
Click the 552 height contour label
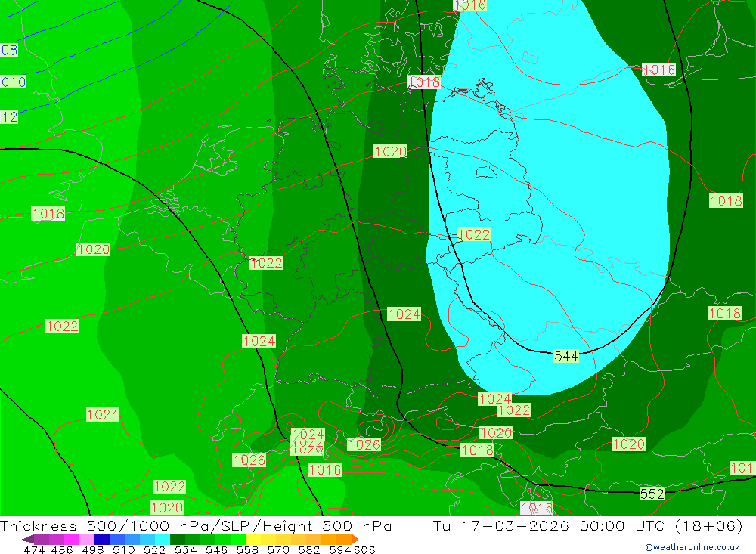pyautogui.click(x=652, y=494)
